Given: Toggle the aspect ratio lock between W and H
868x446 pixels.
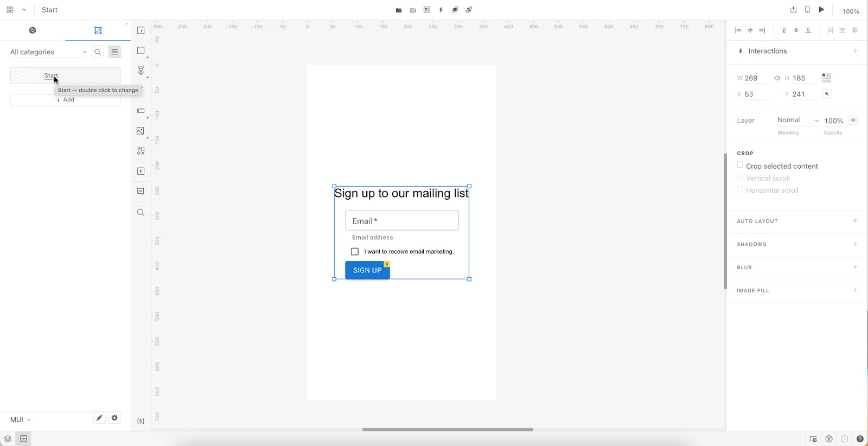Looking at the screenshot, I should pos(777,78).
